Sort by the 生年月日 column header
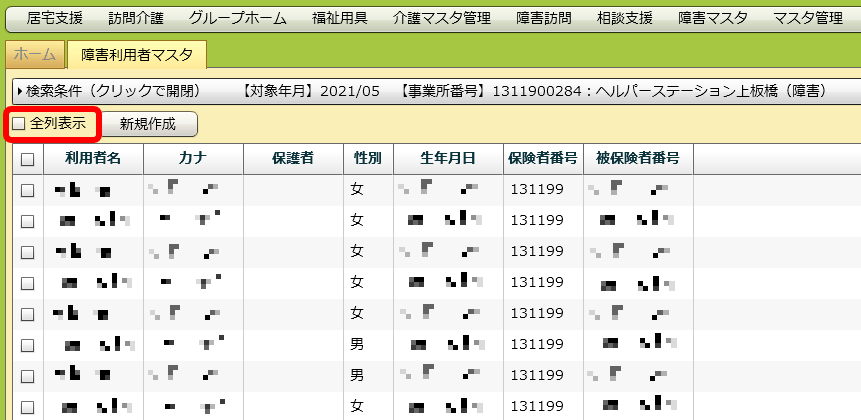 tap(448, 159)
